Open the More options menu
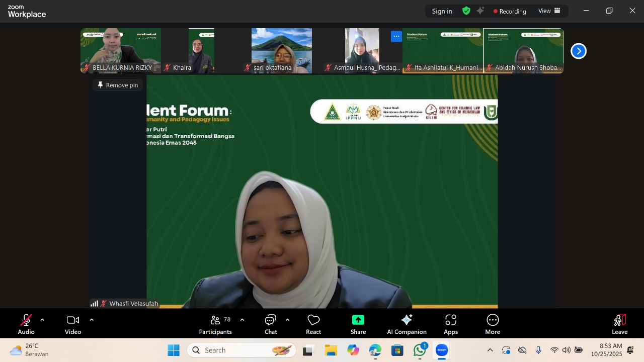The height and width of the screenshot is (362, 644). (x=493, y=324)
